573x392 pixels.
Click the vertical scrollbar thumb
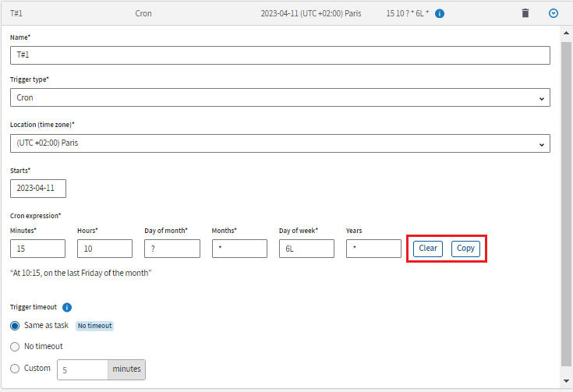click(566, 204)
